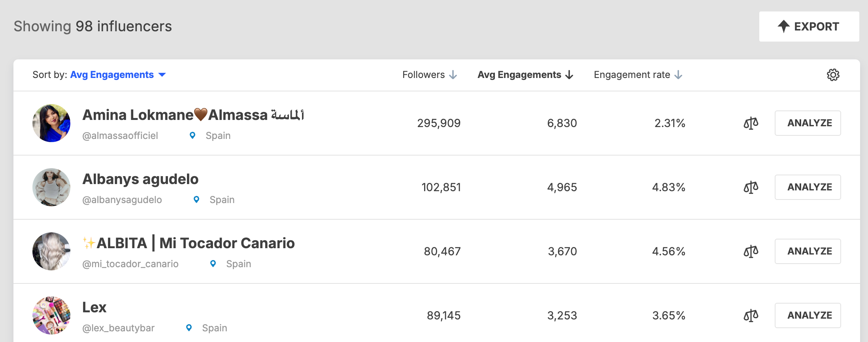Open Amina Lokmane's avatar thumbnail
Image resolution: width=868 pixels, height=342 pixels.
click(51, 123)
